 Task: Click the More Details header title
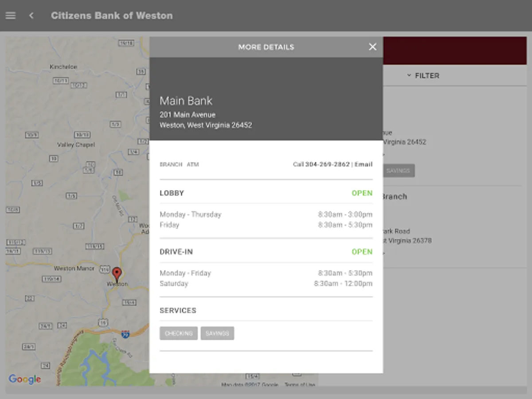(x=266, y=47)
